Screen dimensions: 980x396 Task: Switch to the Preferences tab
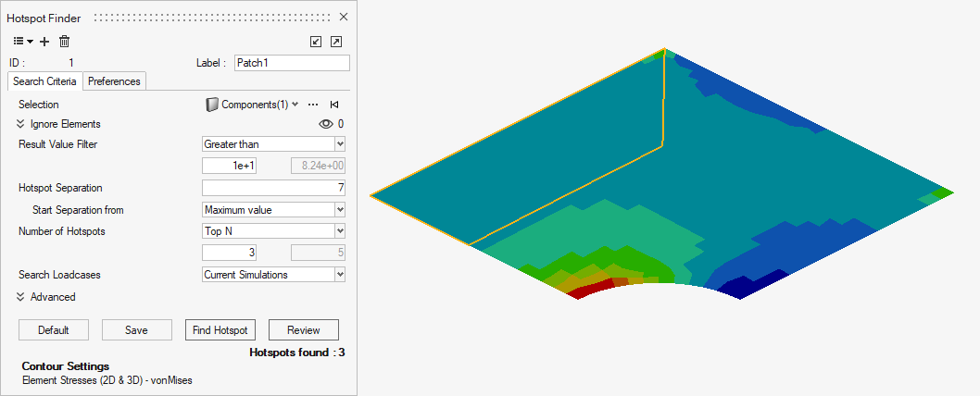[x=114, y=81]
